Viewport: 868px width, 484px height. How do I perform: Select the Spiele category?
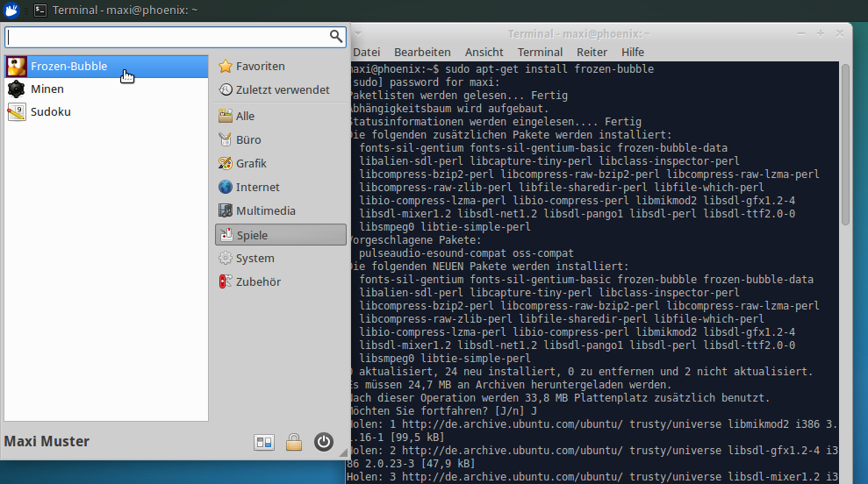point(281,234)
